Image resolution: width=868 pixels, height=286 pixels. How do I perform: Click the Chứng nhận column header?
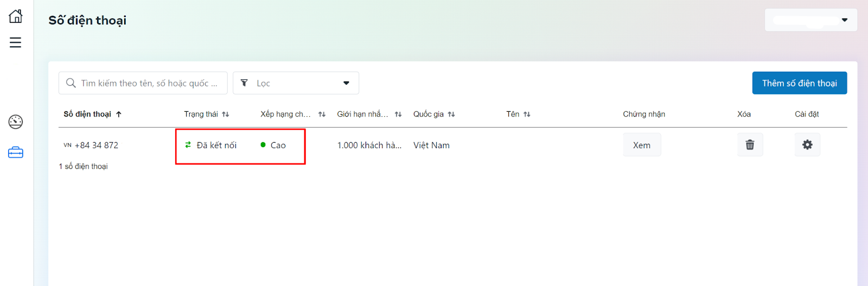click(644, 114)
